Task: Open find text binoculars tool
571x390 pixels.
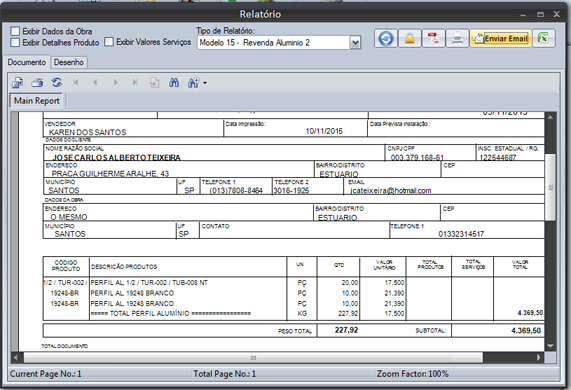Action: [x=174, y=83]
